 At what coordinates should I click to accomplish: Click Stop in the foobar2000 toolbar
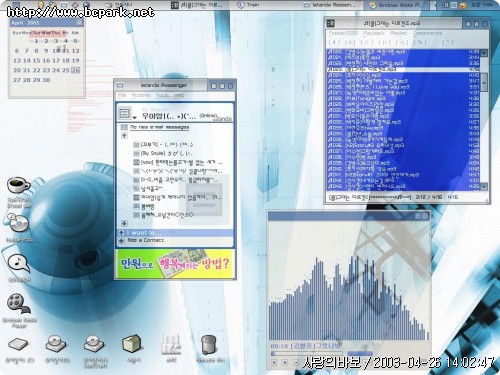coord(334,42)
